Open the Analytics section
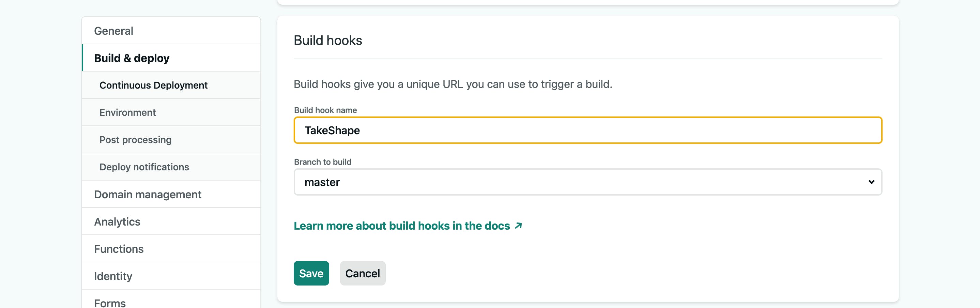 [171, 221]
